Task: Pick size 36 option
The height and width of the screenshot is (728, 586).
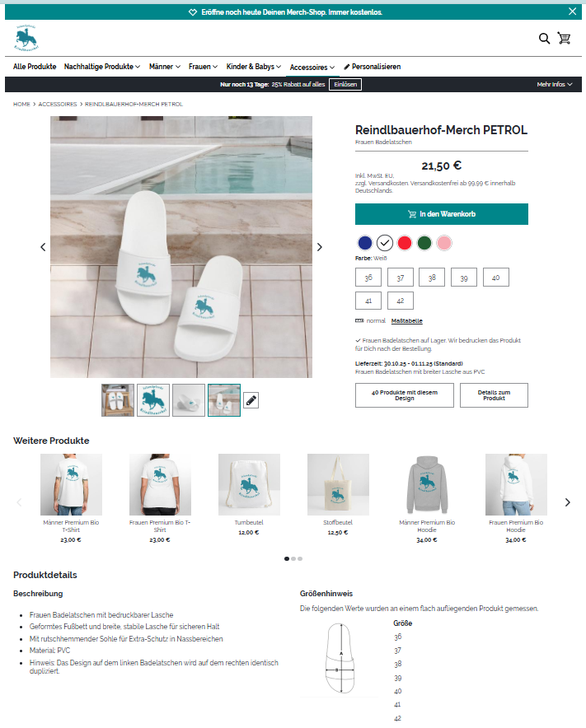Action: tap(368, 278)
